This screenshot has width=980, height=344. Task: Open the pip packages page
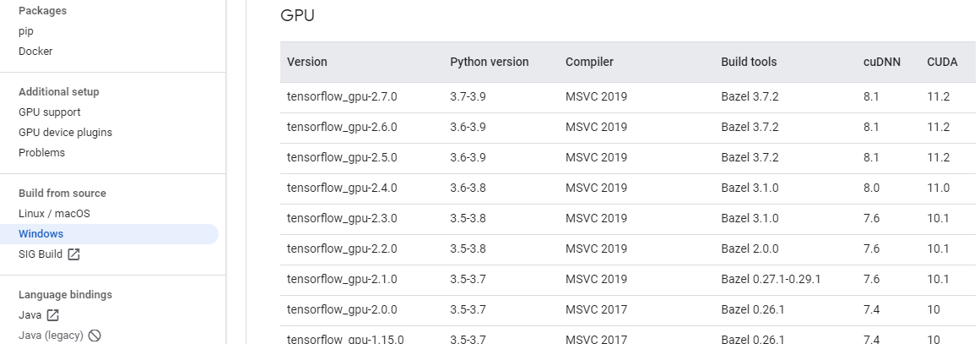pyautogui.click(x=26, y=31)
